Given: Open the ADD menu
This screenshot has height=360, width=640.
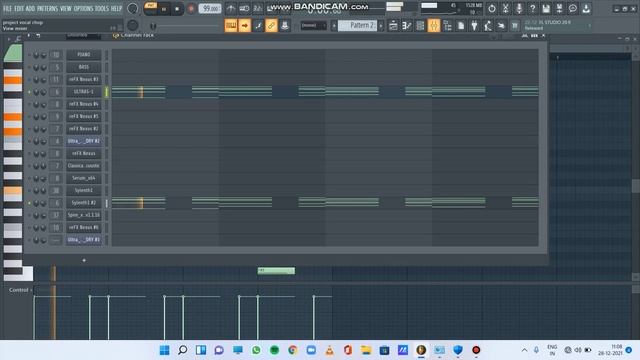Looking at the screenshot, I should click(30, 8).
